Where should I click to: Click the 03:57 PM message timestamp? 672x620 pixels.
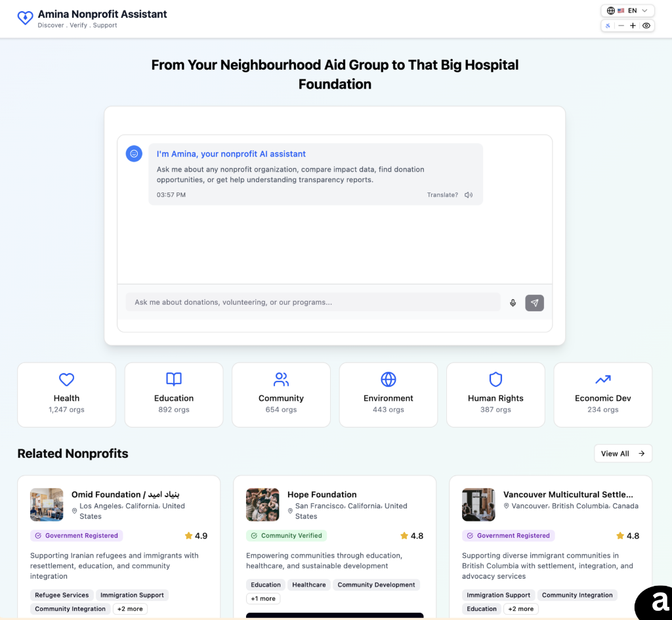tap(171, 194)
